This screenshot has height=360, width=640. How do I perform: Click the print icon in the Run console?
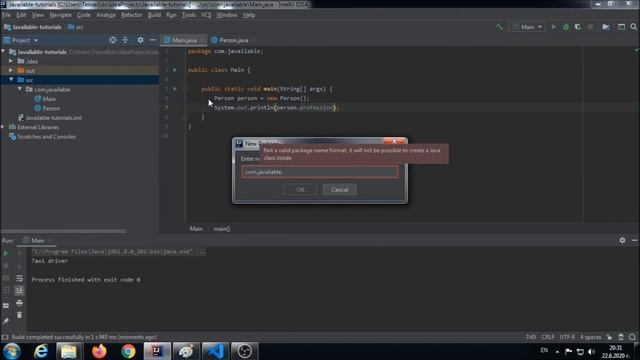pos(19,303)
